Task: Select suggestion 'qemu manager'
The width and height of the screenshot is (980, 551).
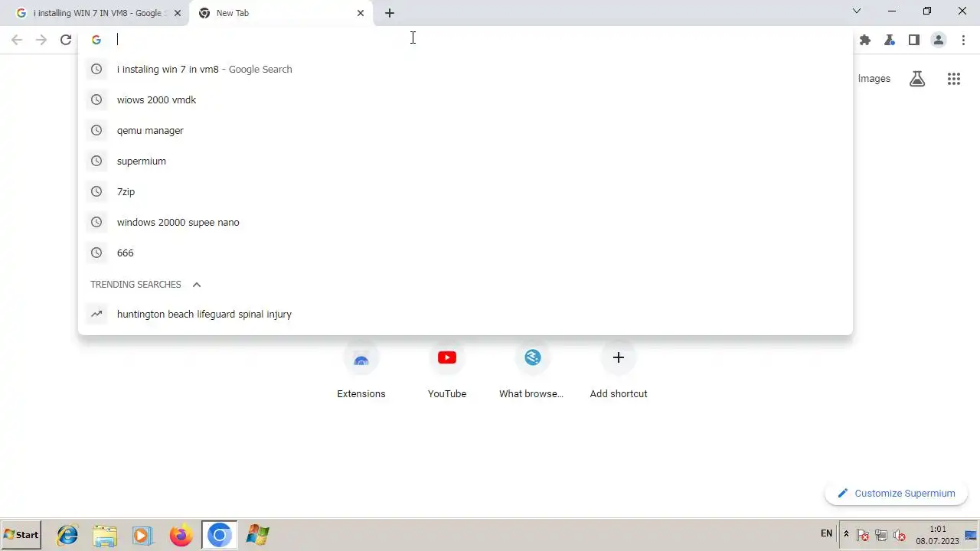Action: (465, 130)
